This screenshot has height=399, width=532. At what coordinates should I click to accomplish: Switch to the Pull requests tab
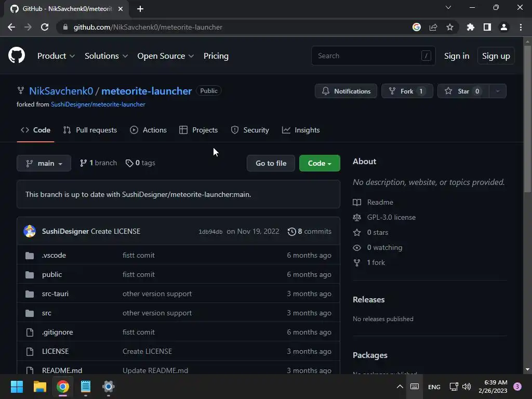coord(90,130)
